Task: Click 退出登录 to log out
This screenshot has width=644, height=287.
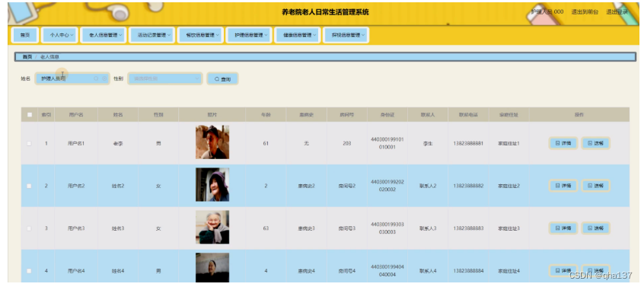Action: tap(617, 12)
